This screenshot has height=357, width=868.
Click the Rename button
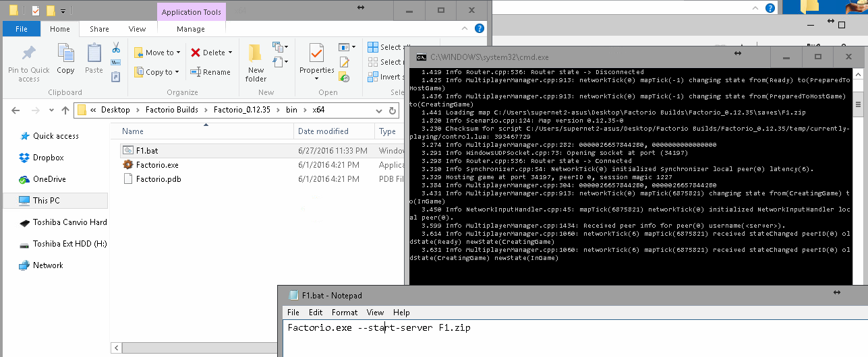point(210,72)
